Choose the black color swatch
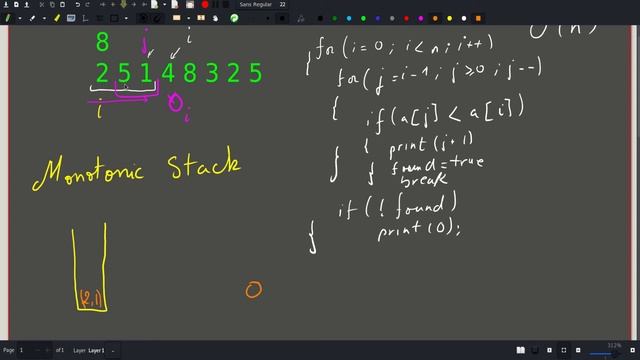Screen dimensions: 640x360 [x=320, y=18]
